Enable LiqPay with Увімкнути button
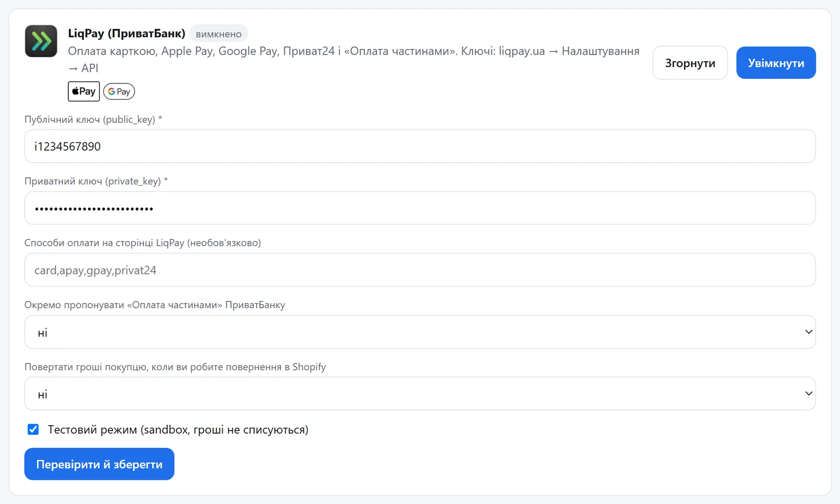Viewport: 840px width, 504px height. [776, 63]
